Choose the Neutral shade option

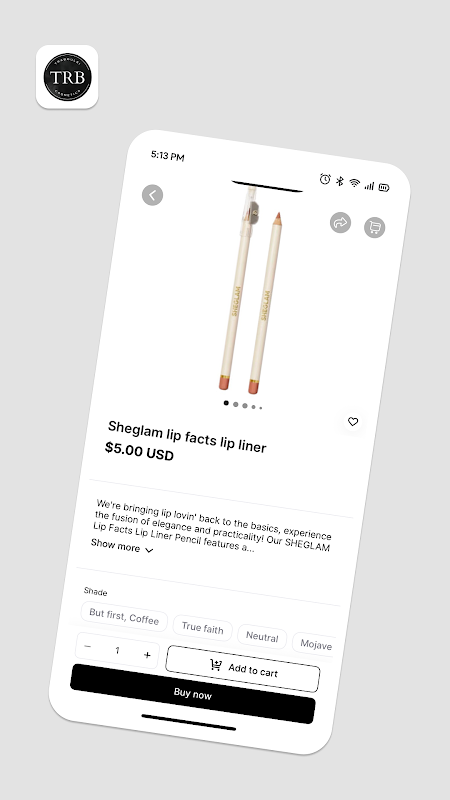coord(262,637)
